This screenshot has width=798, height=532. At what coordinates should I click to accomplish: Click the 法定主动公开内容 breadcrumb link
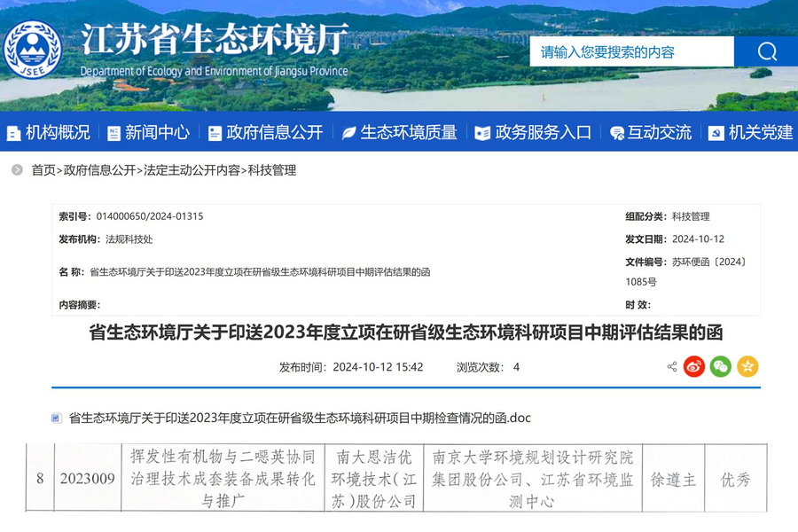192,170
